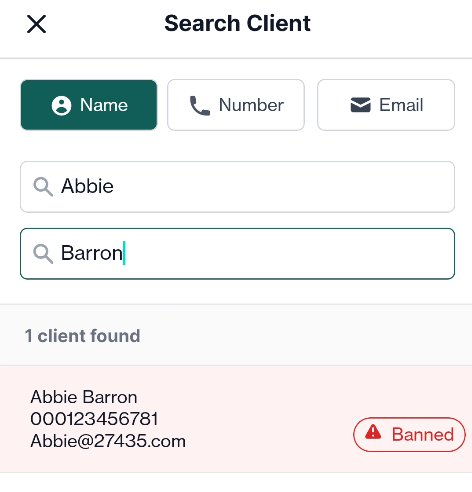Close the Search Client panel
This screenshot has width=472, height=492.
[36, 24]
